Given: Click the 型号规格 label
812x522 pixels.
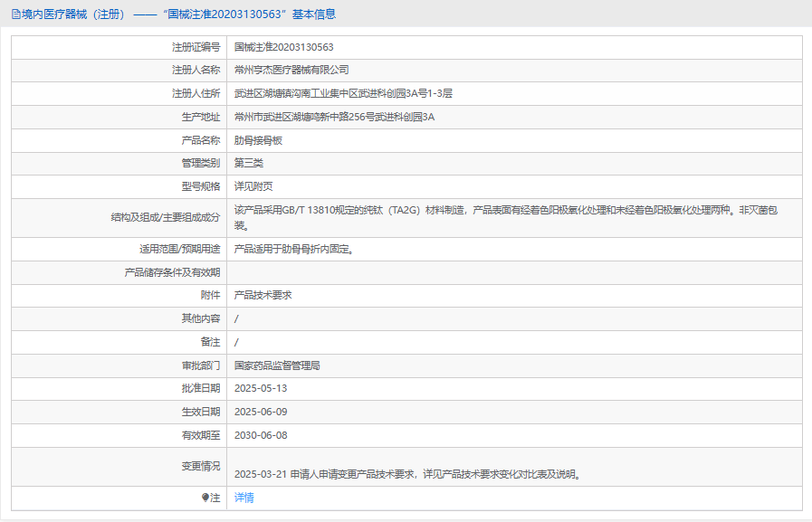Looking at the screenshot, I should click(200, 186).
